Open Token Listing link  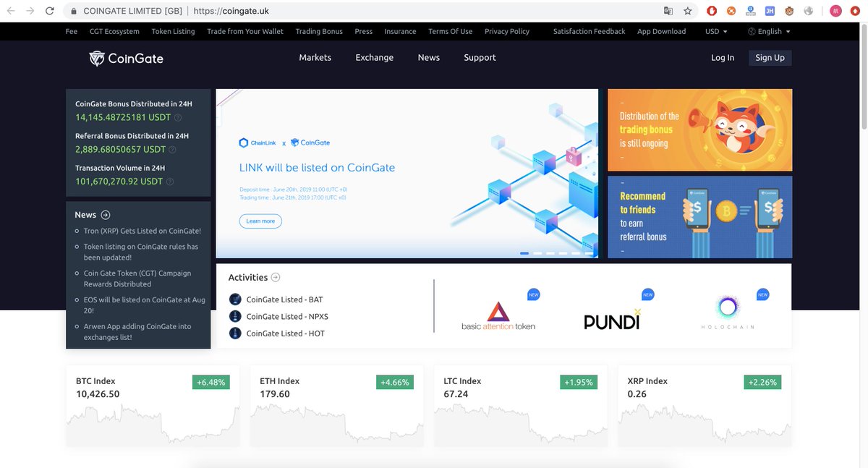(173, 31)
